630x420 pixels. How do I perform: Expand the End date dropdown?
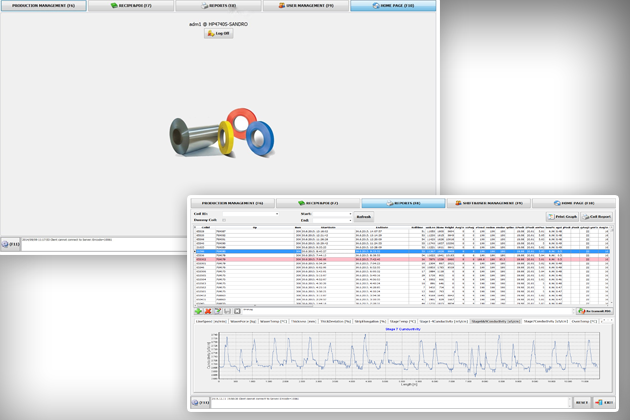[350, 220]
